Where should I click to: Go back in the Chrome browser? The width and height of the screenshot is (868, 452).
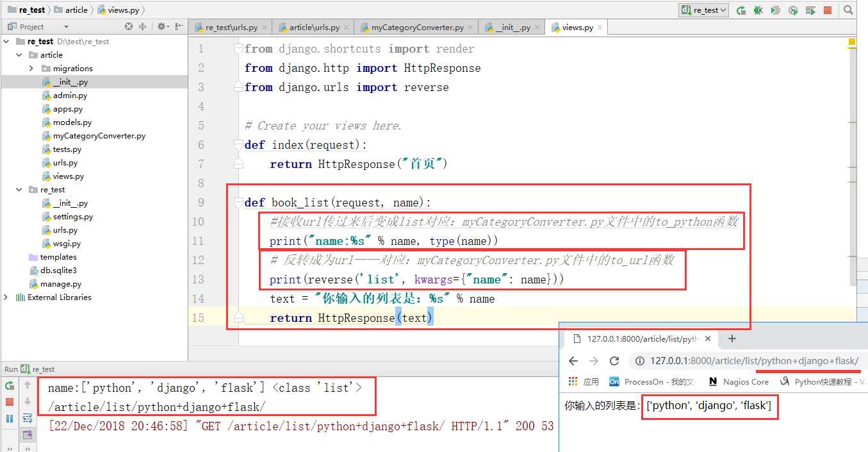(x=573, y=361)
